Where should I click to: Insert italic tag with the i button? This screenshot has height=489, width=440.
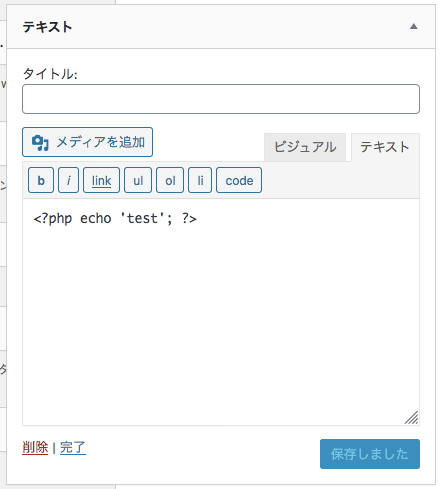pos(68,180)
